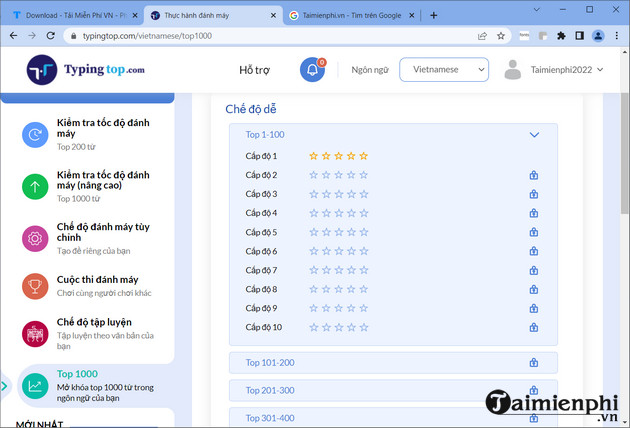Bookmark this page with the star icon
This screenshot has width=630, height=428.
[501, 36]
